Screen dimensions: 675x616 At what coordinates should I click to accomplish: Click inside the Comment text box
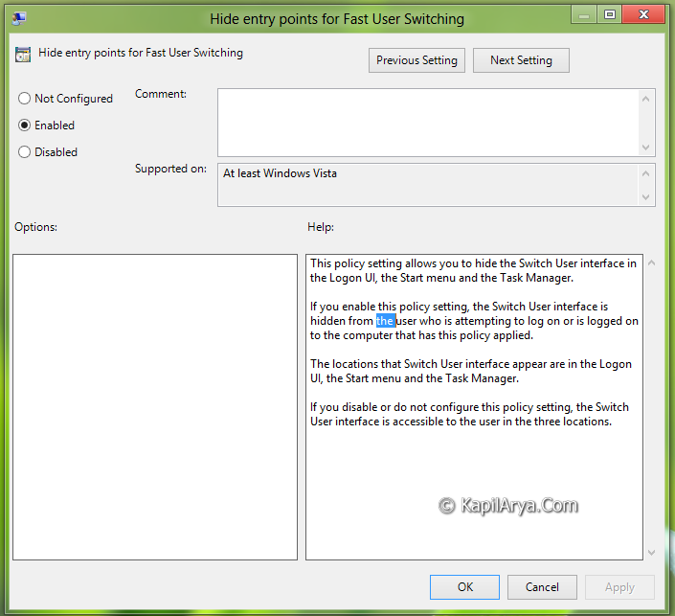point(427,123)
